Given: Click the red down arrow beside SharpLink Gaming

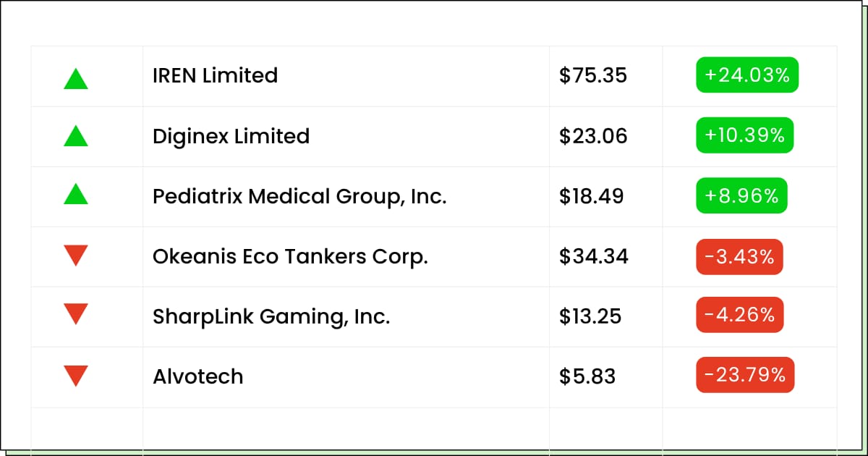Looking at the screenshot, I should pos(76,313).
